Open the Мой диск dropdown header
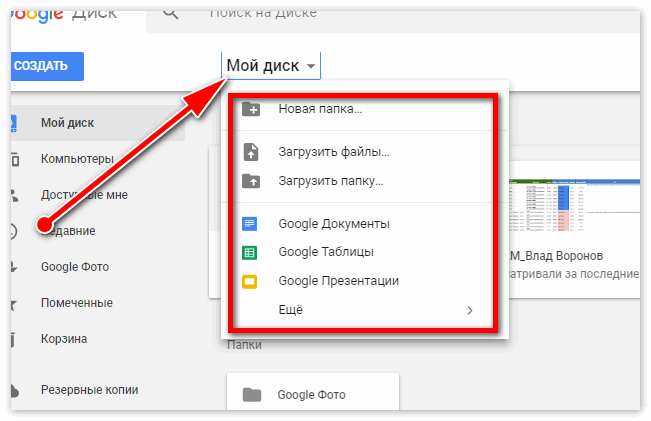The width and height of the screenshot is (651, 421). 271,66
